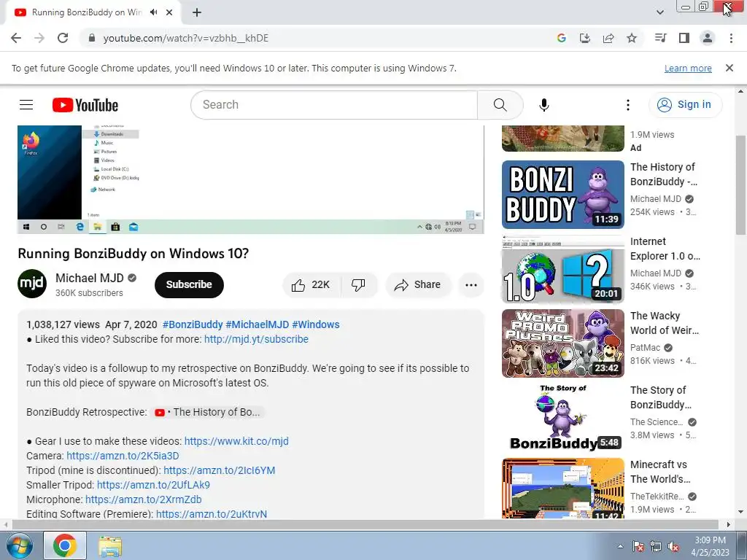Open YouTube settings three-dot menu
The width and height of the screenshot is (747, 560).
[628, 105]
